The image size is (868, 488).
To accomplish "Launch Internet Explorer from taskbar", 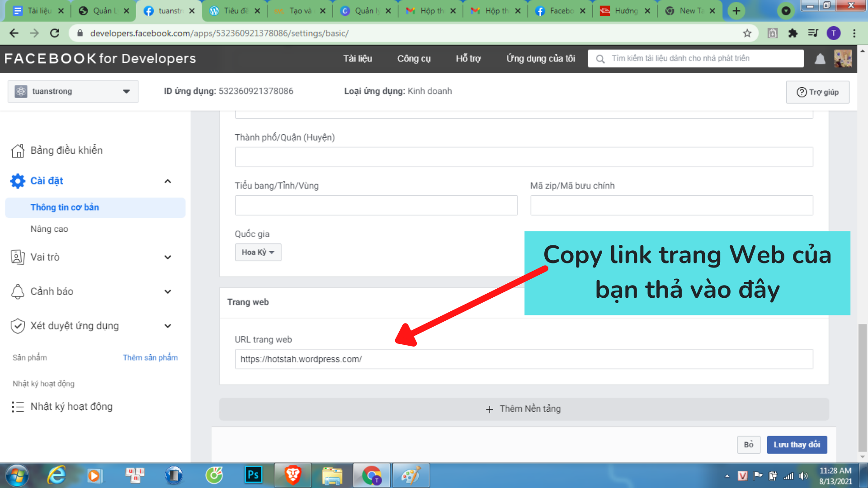I will 57,476.
